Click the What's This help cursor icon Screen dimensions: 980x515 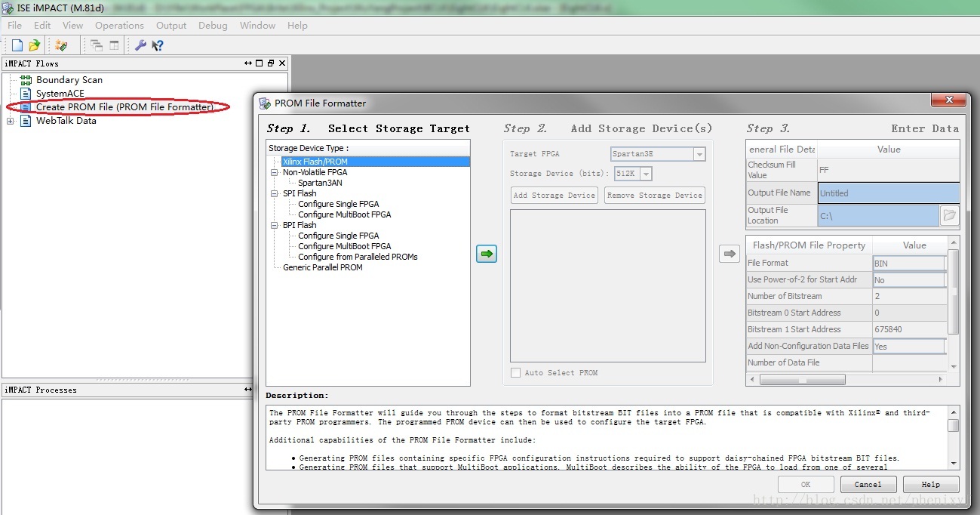[x=157, y=45]
